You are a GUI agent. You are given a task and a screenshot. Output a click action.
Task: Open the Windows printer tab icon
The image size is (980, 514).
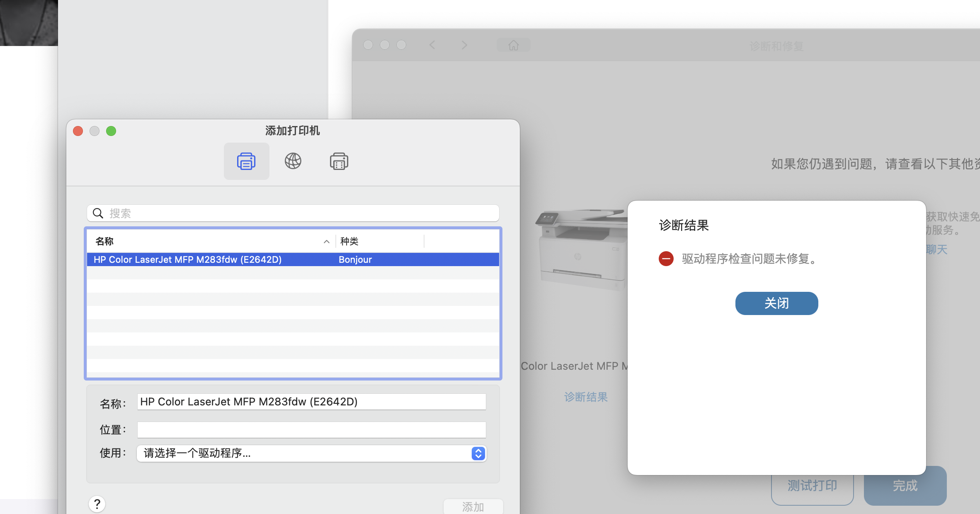click(x=339, y=161)
